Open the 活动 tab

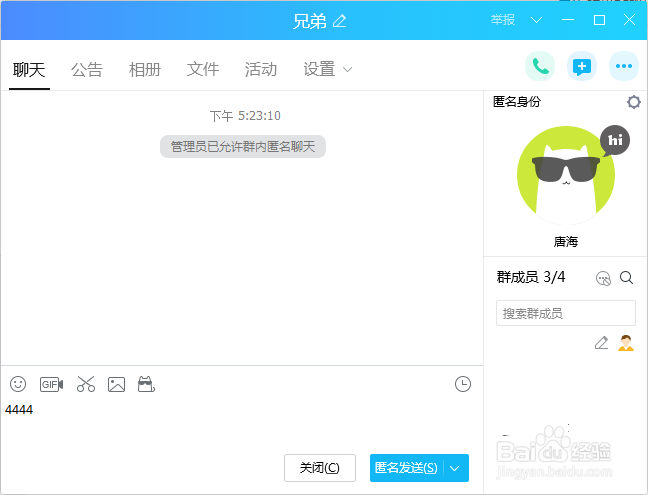[261, 69]
